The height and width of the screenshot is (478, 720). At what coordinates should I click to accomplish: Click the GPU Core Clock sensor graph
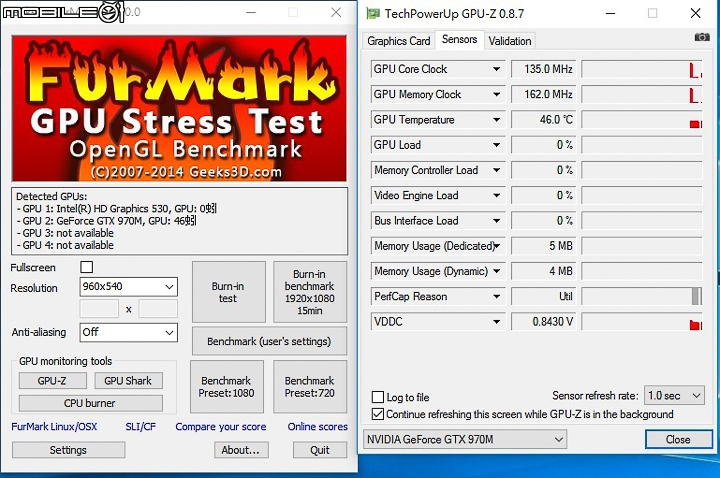[x=641, y=69]
